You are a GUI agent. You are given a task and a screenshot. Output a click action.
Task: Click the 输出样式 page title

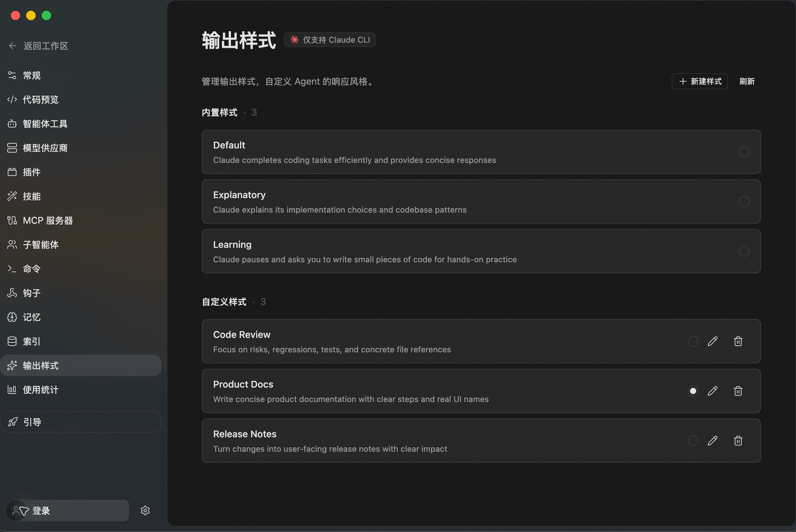(239, 40)
